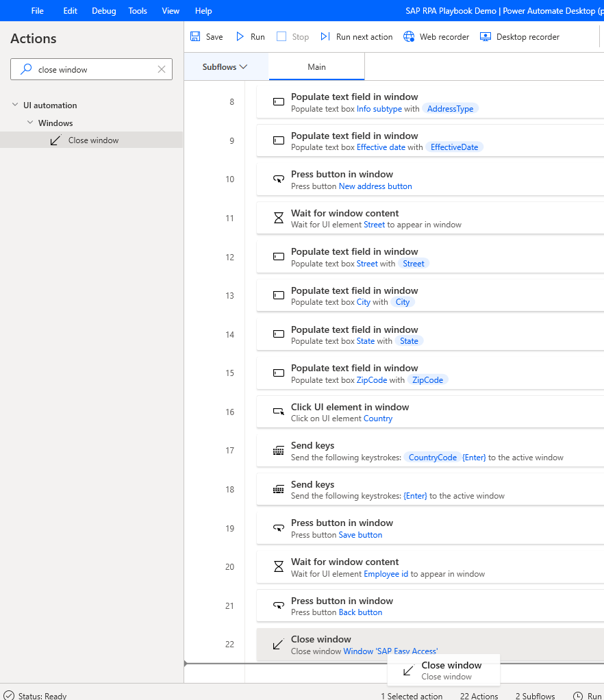
Task: Click '2 Subflows' in status bar
Action: pyautogui.click(x=536, y=696)
